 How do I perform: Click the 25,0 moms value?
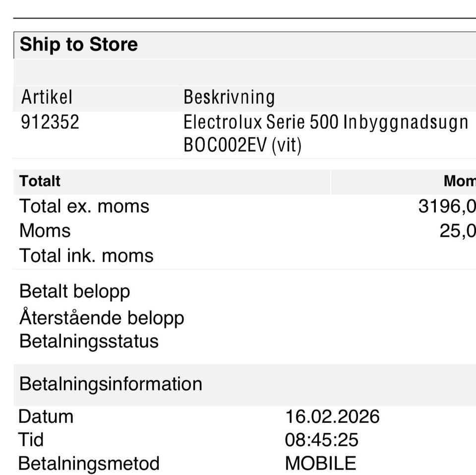tap(457, 231)
